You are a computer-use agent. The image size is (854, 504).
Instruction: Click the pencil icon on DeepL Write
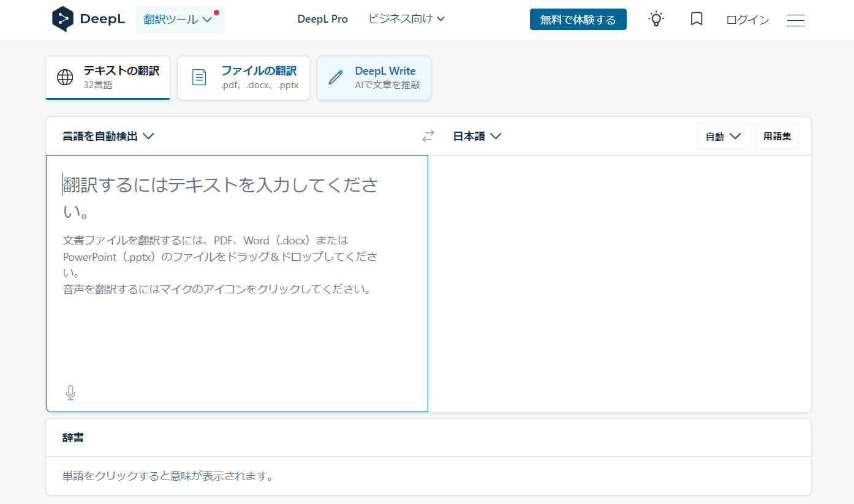tap(336, 77)
